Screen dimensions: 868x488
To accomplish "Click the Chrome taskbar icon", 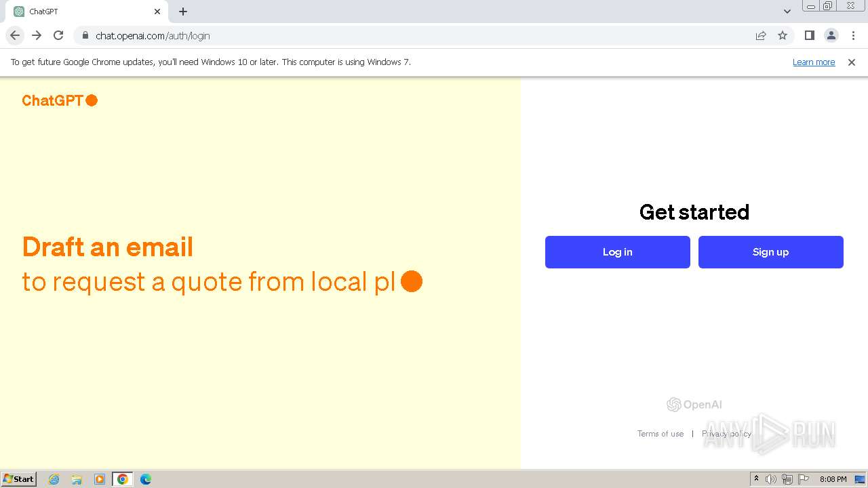I will click(123, 479).
